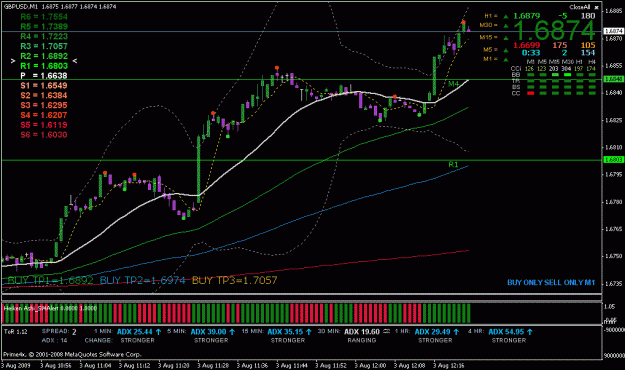Click the M1 trend up arrow
625x370 pixels.
coord(505,60)
